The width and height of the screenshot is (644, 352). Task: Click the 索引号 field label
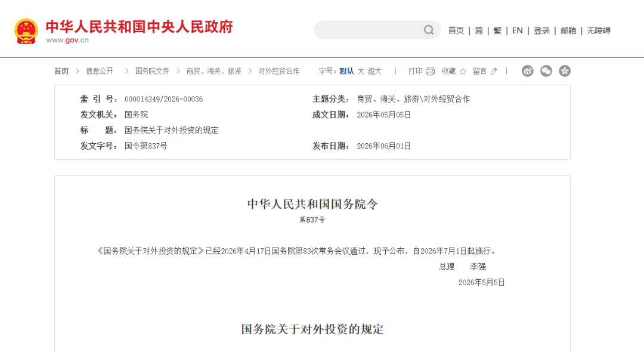[99, 99]
